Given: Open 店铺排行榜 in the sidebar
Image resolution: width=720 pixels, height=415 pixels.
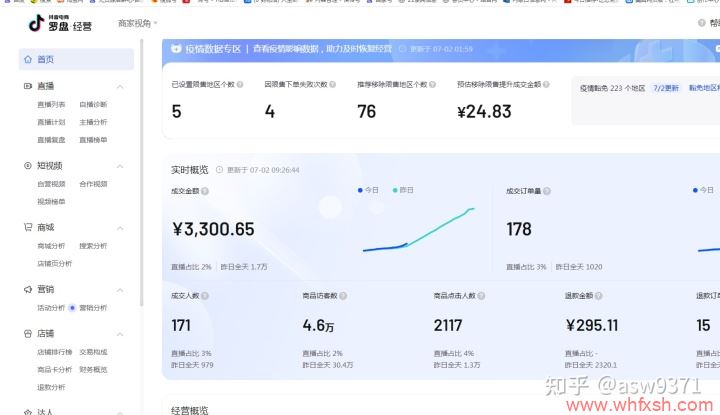Looking at the screenshot, I should [x=55, y=352].
